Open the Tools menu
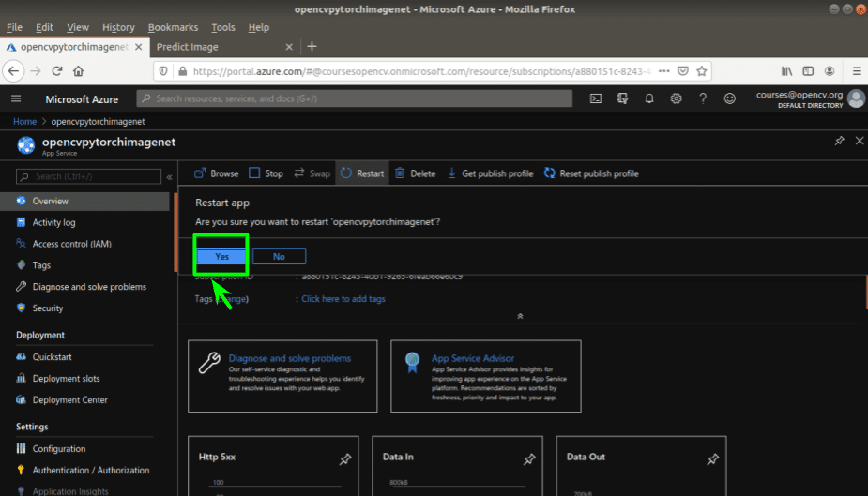This screenshot has height=496, width=868. pos(223,27)
